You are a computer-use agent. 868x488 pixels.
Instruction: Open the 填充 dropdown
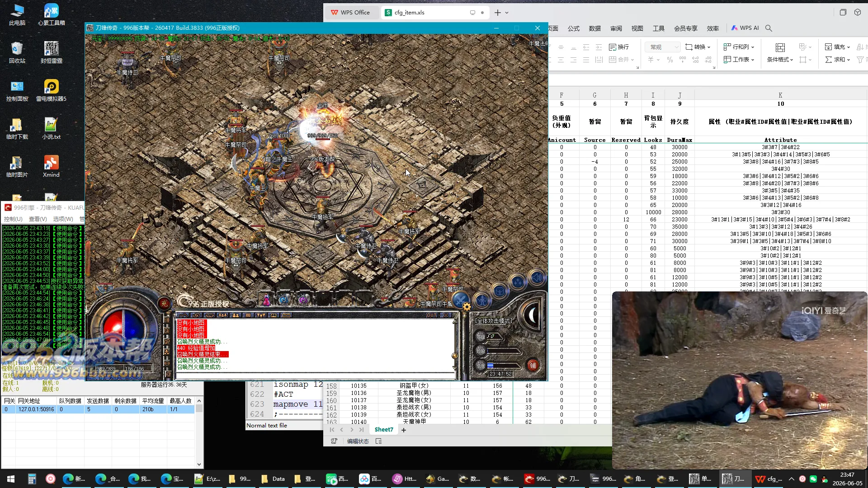coord(838,47)
